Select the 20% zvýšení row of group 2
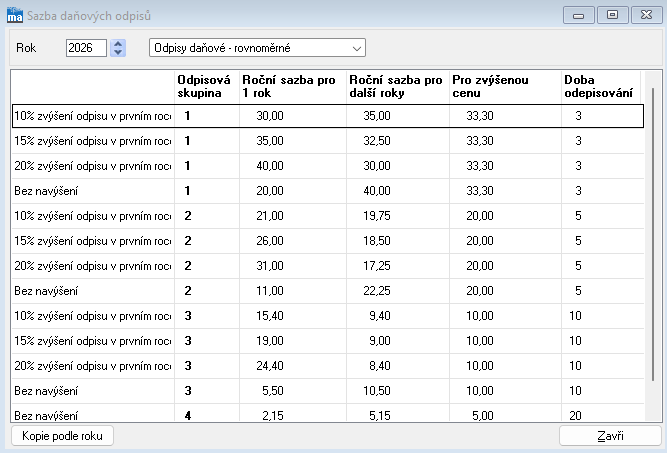 pyautogui.click(x=328, y=266)
